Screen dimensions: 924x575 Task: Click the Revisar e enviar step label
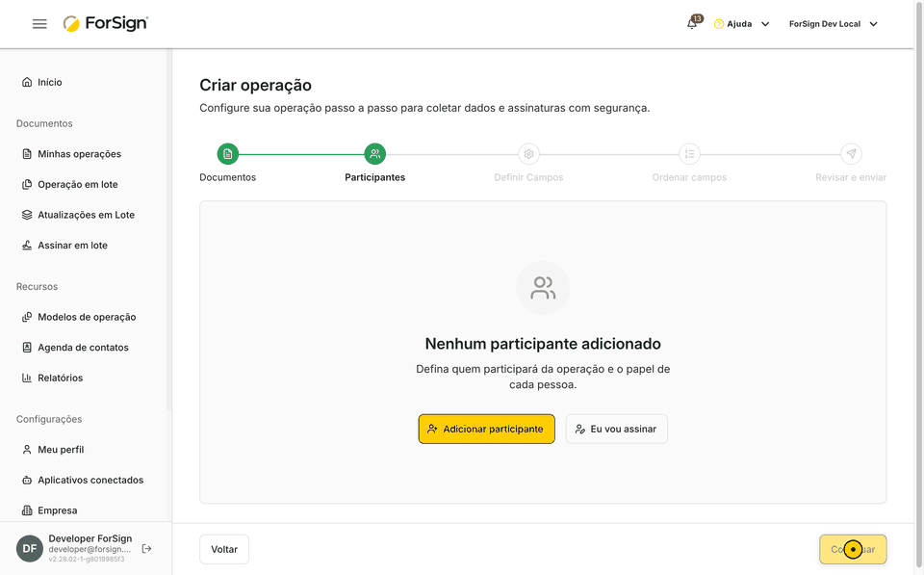tap(851, 177)
